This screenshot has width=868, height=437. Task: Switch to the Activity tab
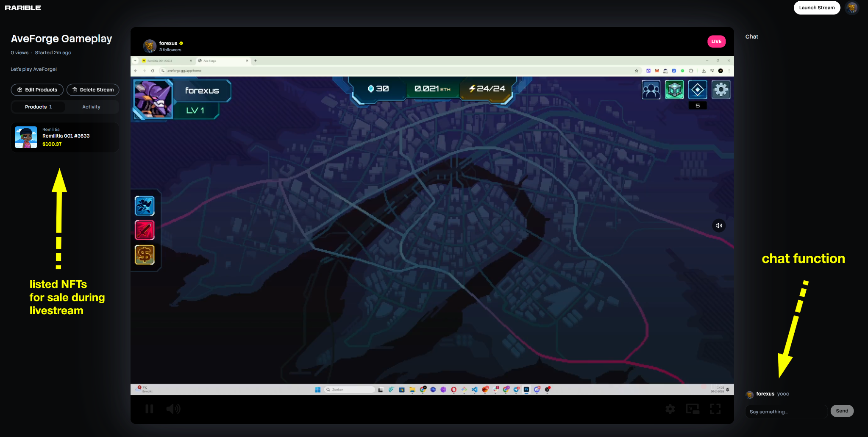click(x=91, y=107)
